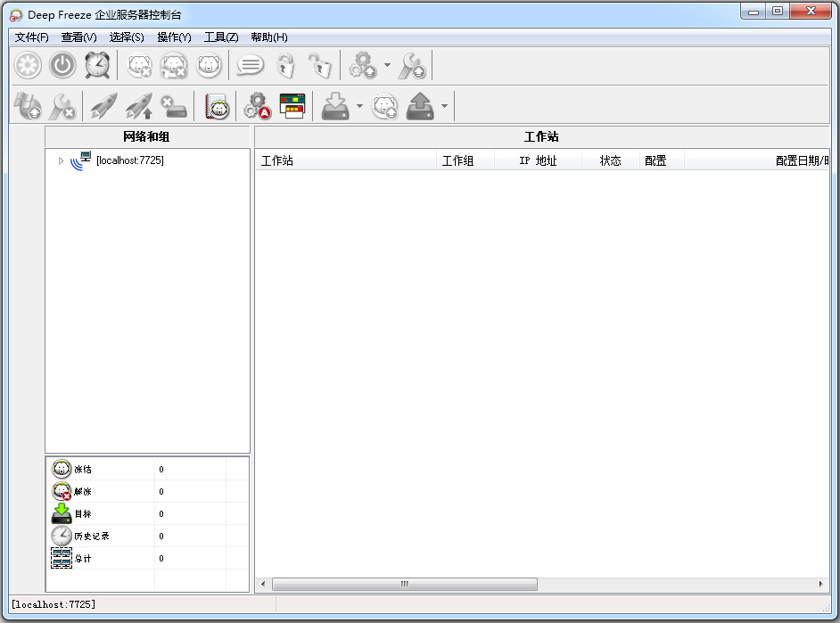Click the bear icon with X badge
This screenshot has width=840, height=623.
point(139,66)
